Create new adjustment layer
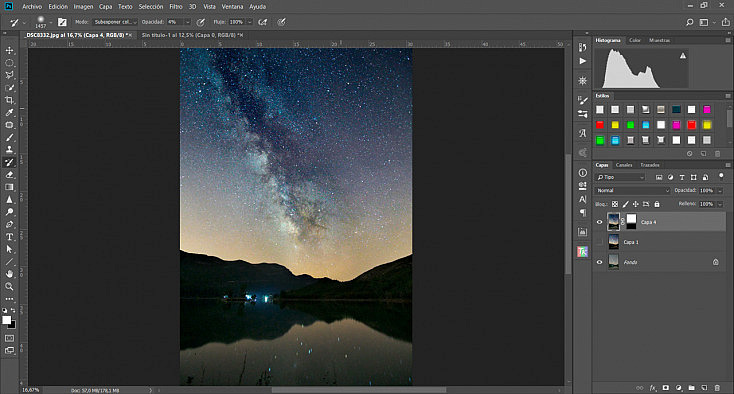Image resolution: width=734 pixels, height=394 pixels. click(x=679, y=388)
